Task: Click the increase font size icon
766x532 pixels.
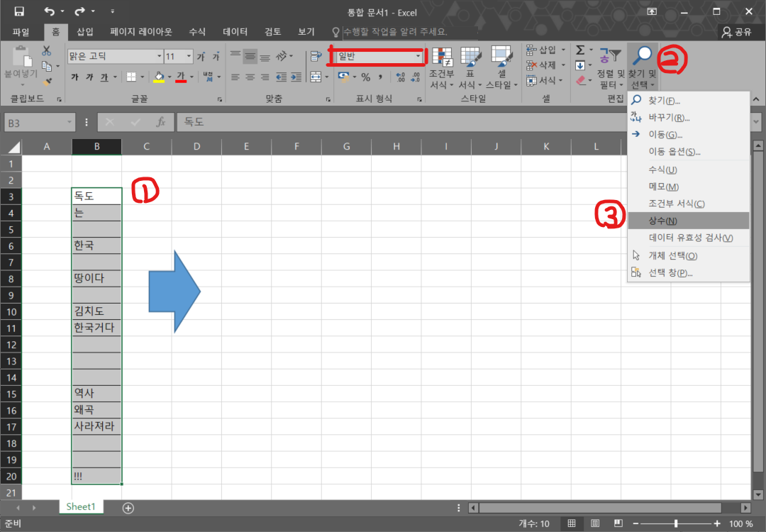Action: [x=201, y=57]
